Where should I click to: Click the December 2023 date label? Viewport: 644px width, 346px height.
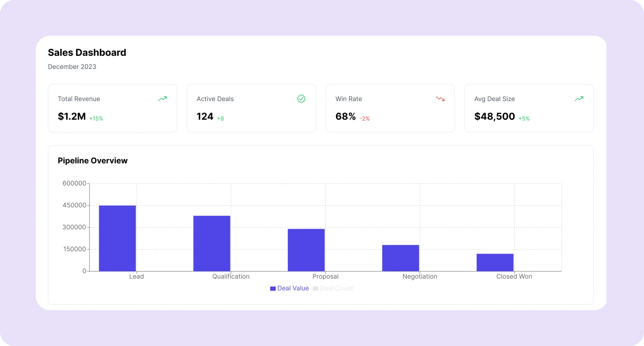[x=72, y=67]
